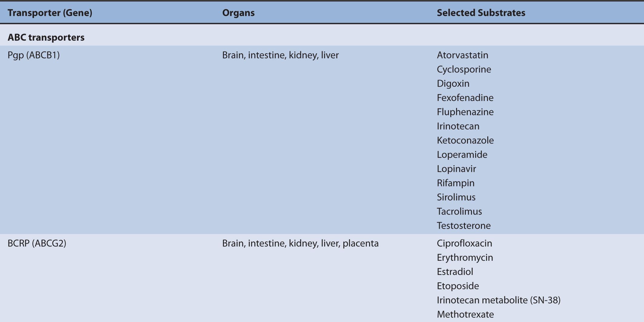Screen dimensions: 644x322
Task: Click the "Selected Substrates" column header
Action: click(481, 13)
